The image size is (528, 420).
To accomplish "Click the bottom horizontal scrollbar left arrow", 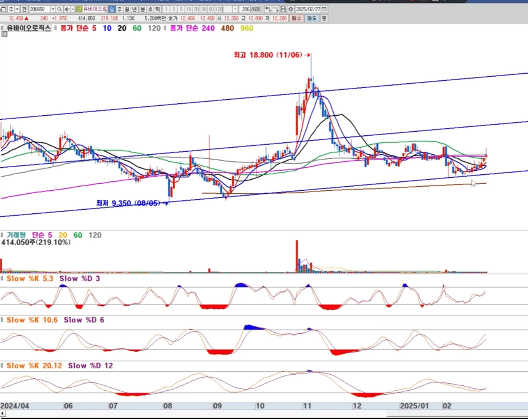I will [2, 414].
